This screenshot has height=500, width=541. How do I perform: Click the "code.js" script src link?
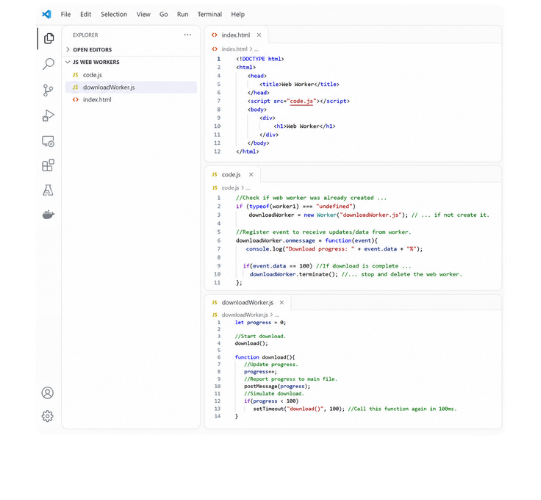[301, 101]
